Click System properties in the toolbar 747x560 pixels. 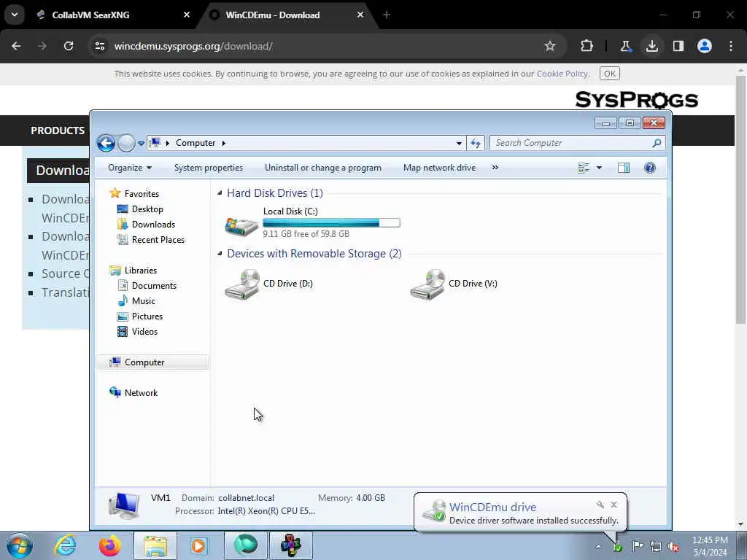coord(209,168)
